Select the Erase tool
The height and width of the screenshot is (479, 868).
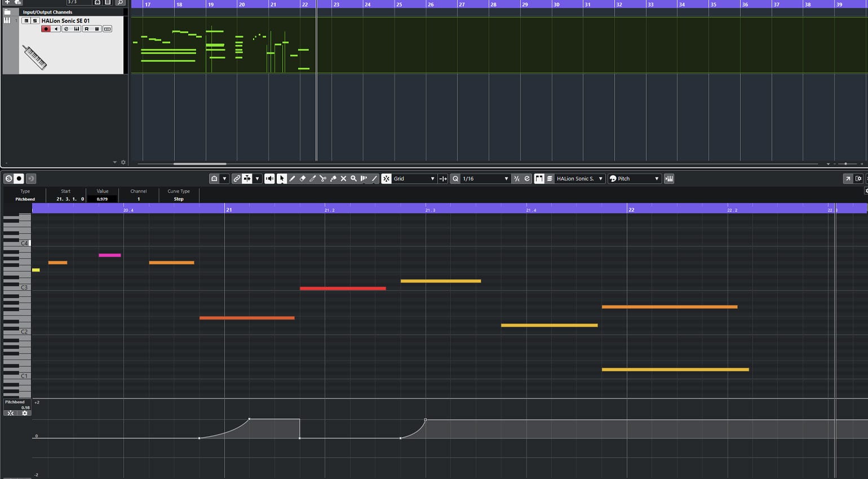pyautogui.click(x=302, y=179)
